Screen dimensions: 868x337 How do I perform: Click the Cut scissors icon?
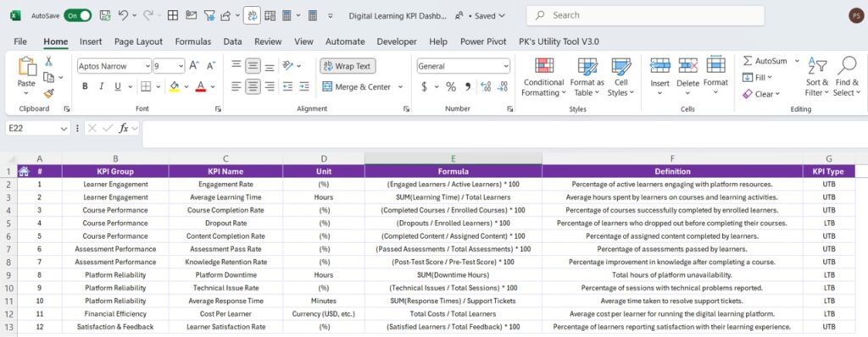tap(48, 61)
